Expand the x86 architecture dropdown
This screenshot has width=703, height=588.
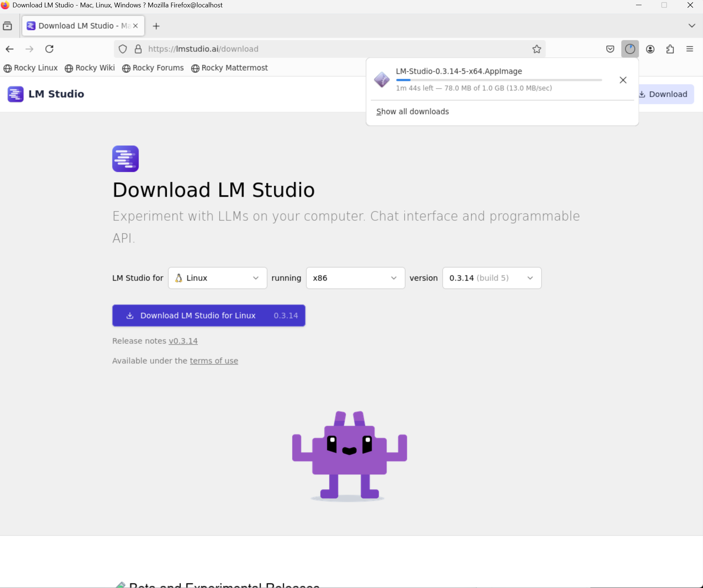coord(355,278)
